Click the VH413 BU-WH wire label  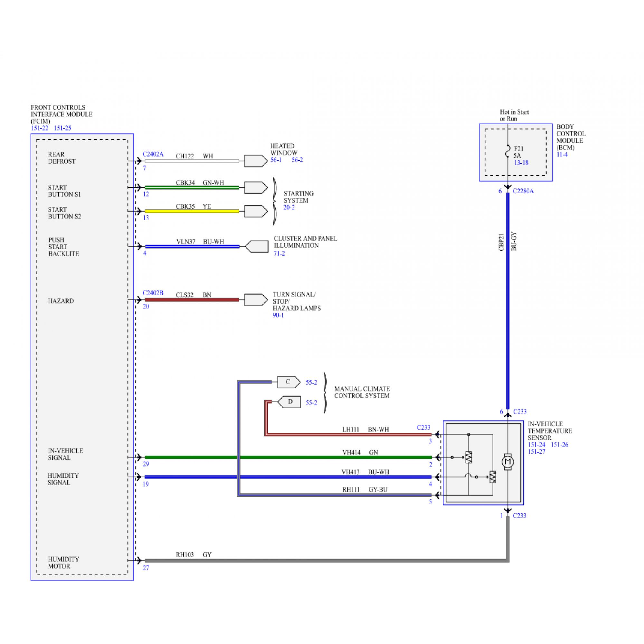pos(365,472)
